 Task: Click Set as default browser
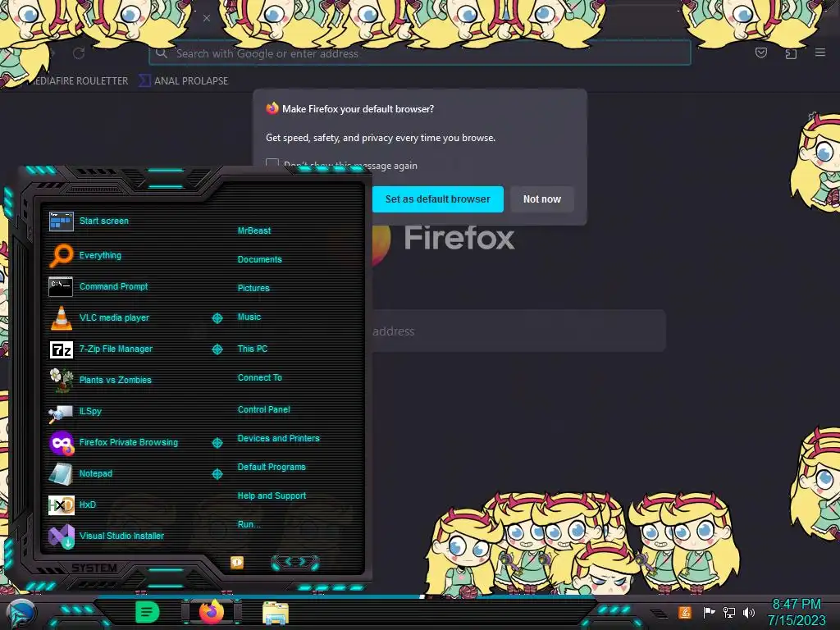(438, 199)
